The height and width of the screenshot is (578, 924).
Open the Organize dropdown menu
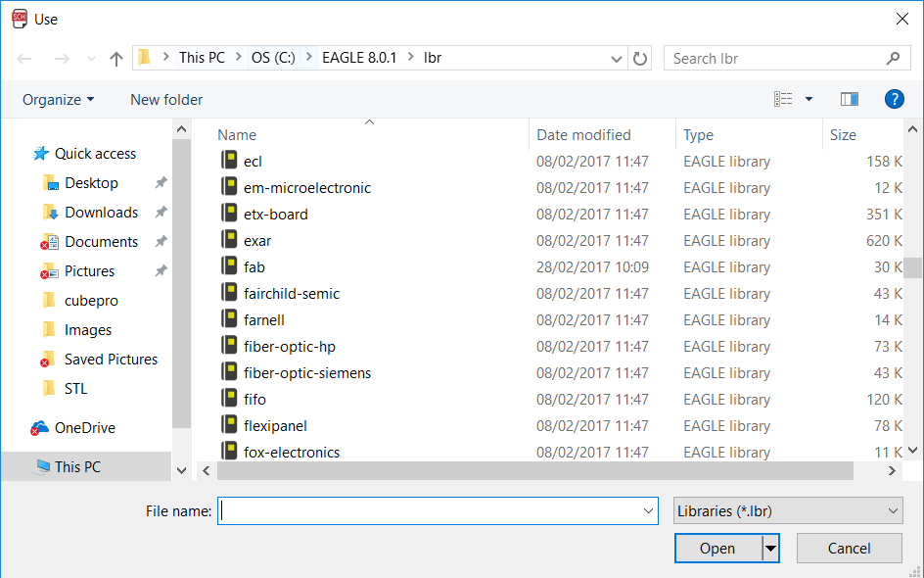[x=58, y=100]
